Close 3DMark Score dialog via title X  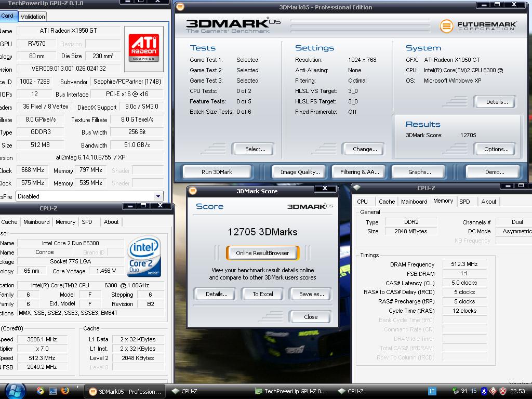325,188
